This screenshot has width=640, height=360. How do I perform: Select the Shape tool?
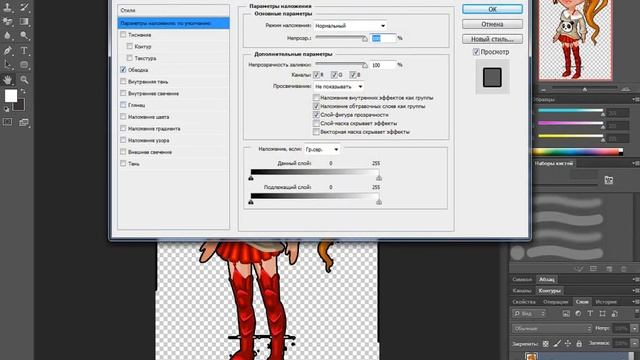pos(24,65)
